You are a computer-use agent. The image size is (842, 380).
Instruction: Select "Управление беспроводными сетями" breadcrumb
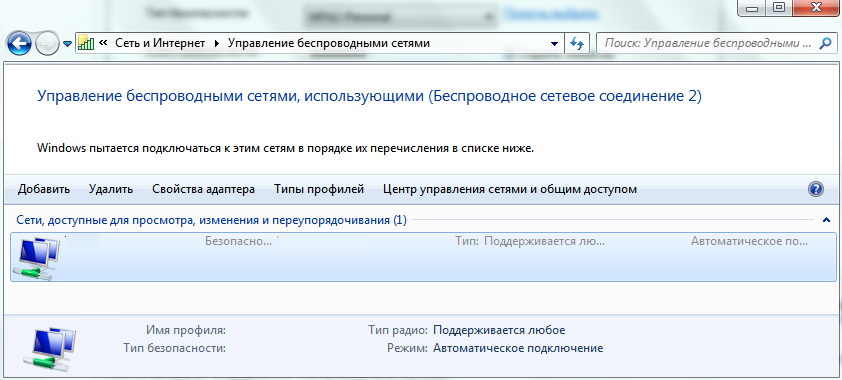point(329,43)
